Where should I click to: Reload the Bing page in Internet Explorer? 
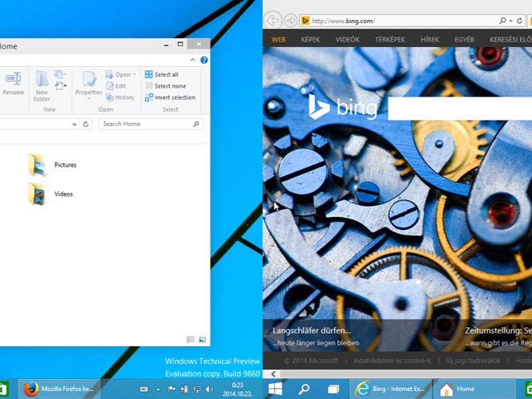point(519,21)
